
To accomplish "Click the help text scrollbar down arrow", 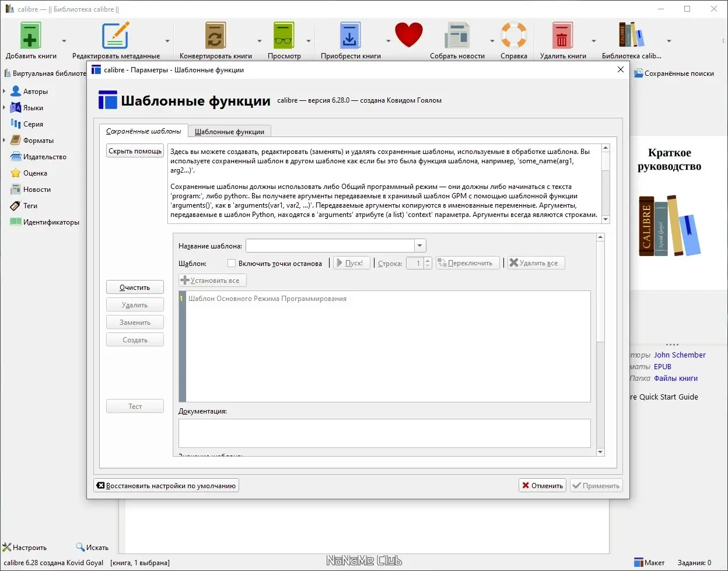I will point(605,219).
